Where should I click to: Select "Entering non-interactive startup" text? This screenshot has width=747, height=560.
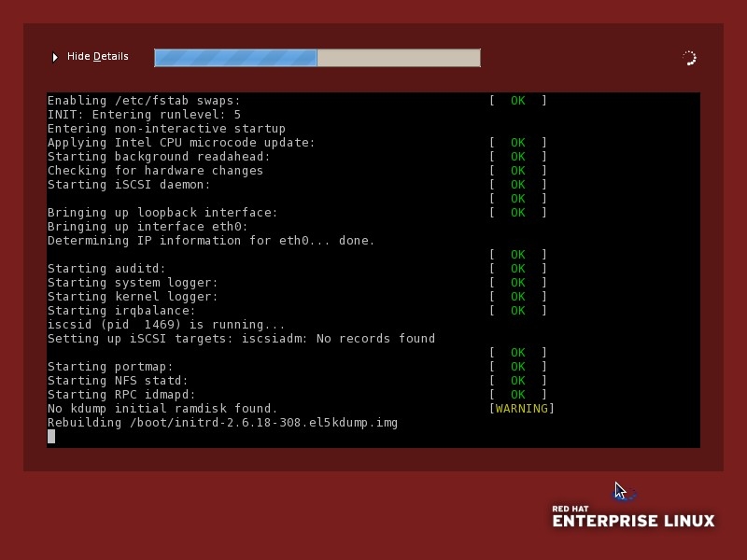(166, 129)
